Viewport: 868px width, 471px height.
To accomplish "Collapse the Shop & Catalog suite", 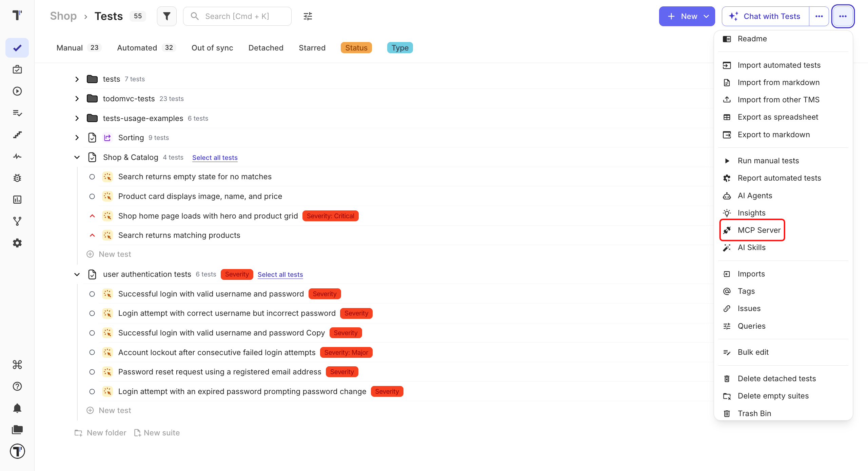I will point(77,158).
